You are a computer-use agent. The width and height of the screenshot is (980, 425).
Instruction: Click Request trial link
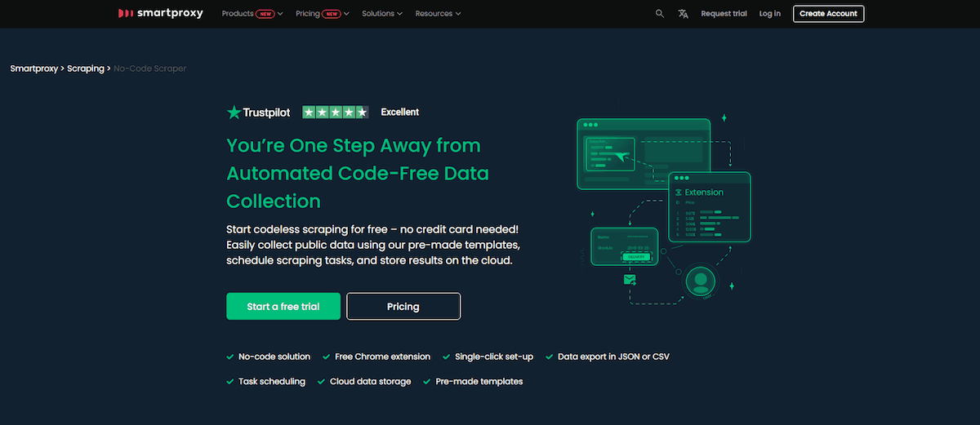pos(724,14)
